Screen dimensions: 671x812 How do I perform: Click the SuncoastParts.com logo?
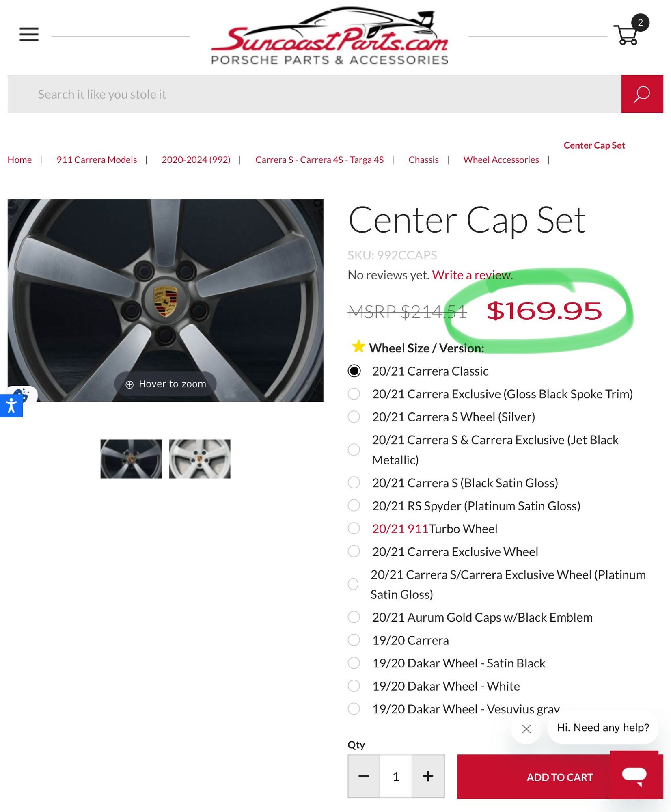[x=329, y=37]
